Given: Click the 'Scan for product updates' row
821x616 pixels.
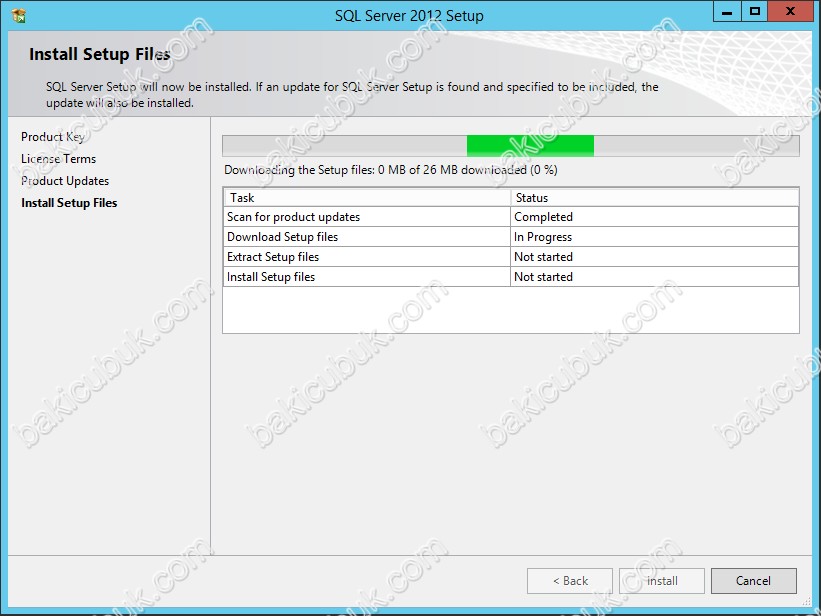Looking at the screenshot, I should pos(511,217).
